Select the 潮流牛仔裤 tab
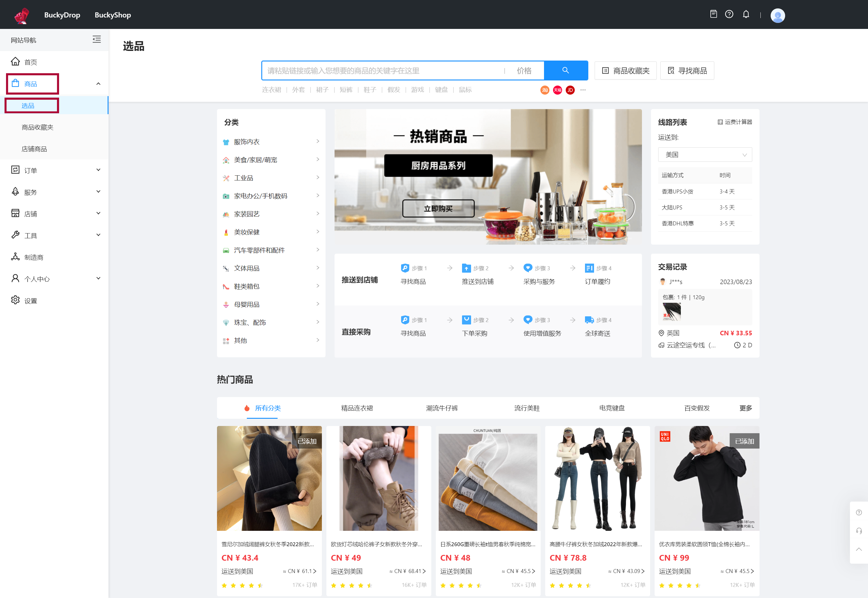 pos(442,408)
